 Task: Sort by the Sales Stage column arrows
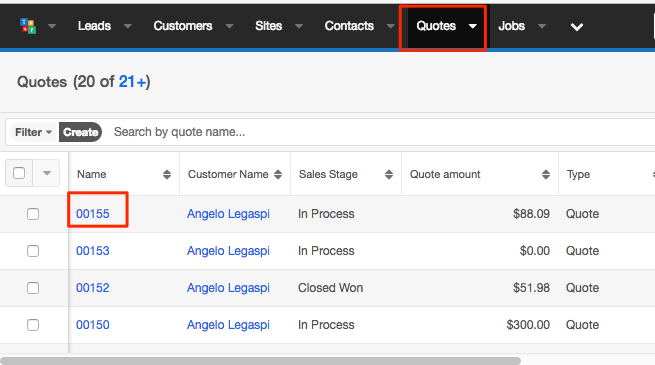(389, 174)
